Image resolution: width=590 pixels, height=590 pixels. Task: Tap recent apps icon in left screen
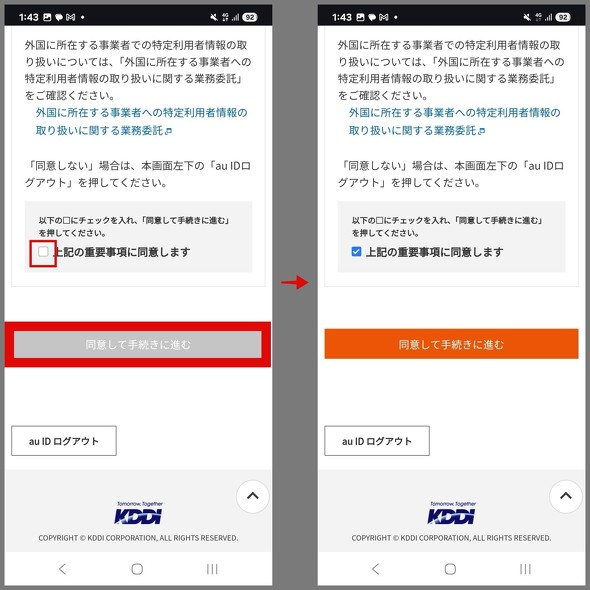pos(212,569)
